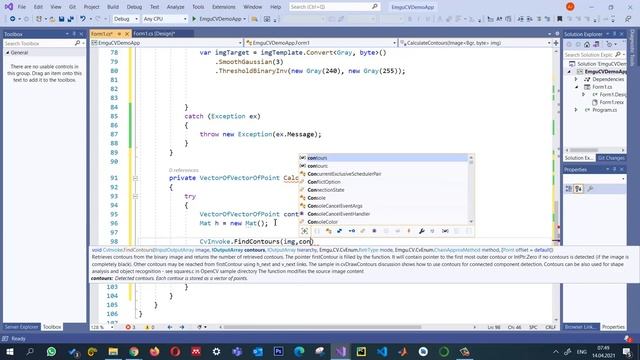Click the yellow warning count icon
The image size is (640, 360).
[x=147, y=327]
